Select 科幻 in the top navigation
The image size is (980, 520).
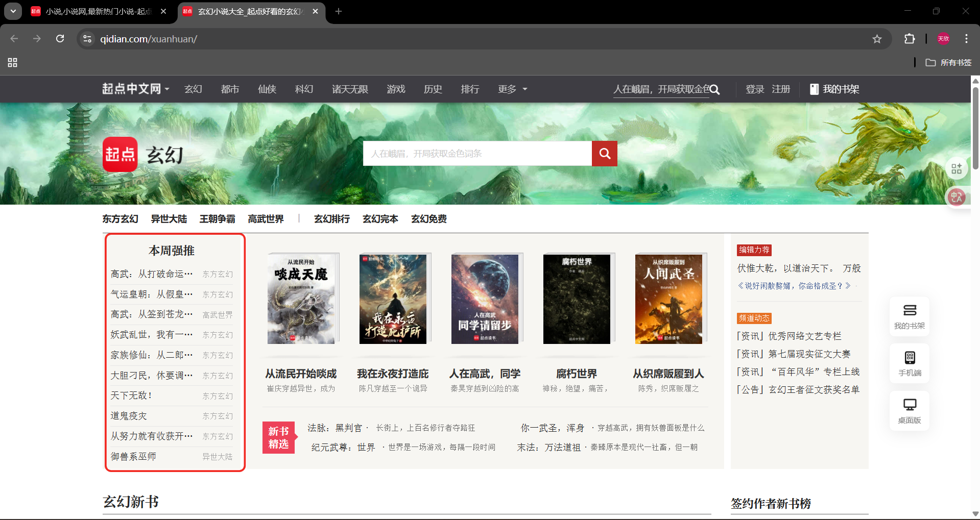pos(304,89)
